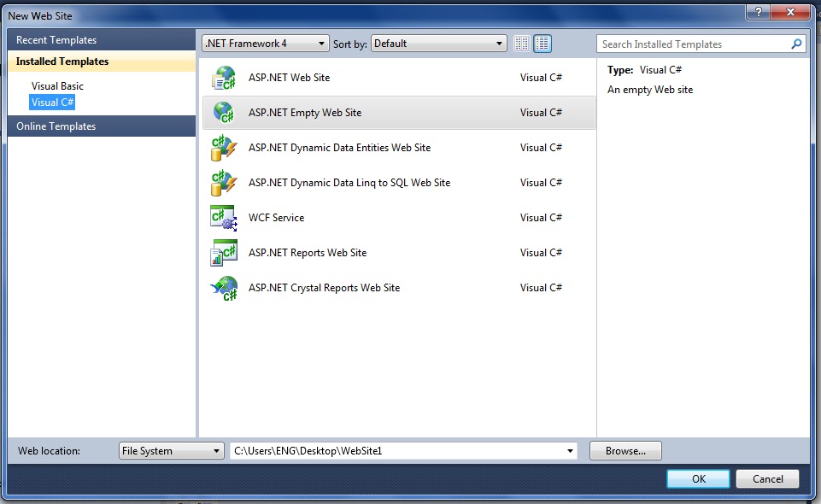This screenshot has width=821, height=504.
Task: Expand the web location path dropdown arrow
Action: pyautogui.click(x=569, y=450)
